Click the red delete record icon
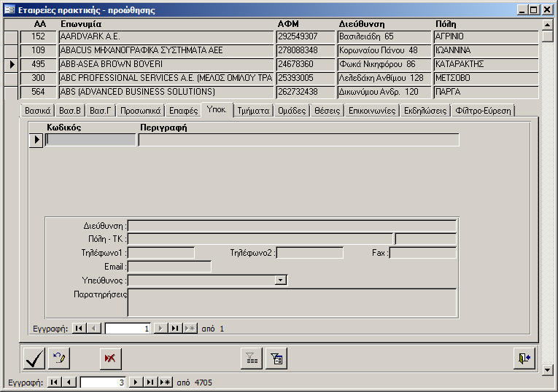 111,358
